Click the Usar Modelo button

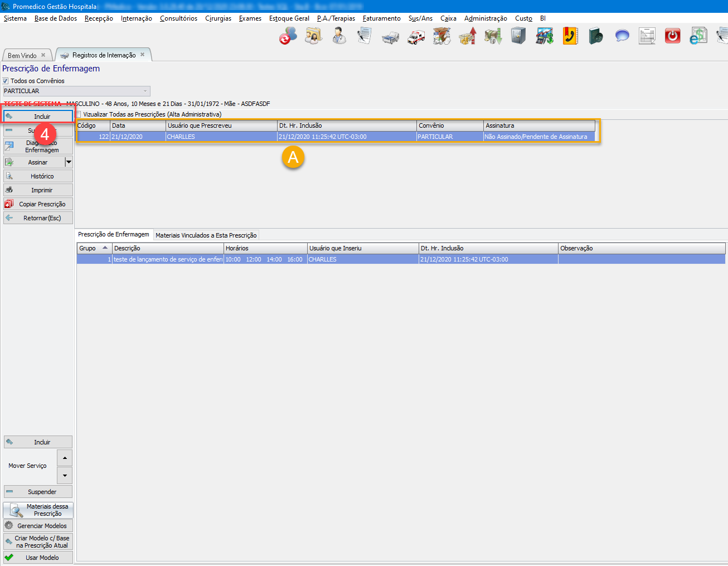click(x=38, y=558)
